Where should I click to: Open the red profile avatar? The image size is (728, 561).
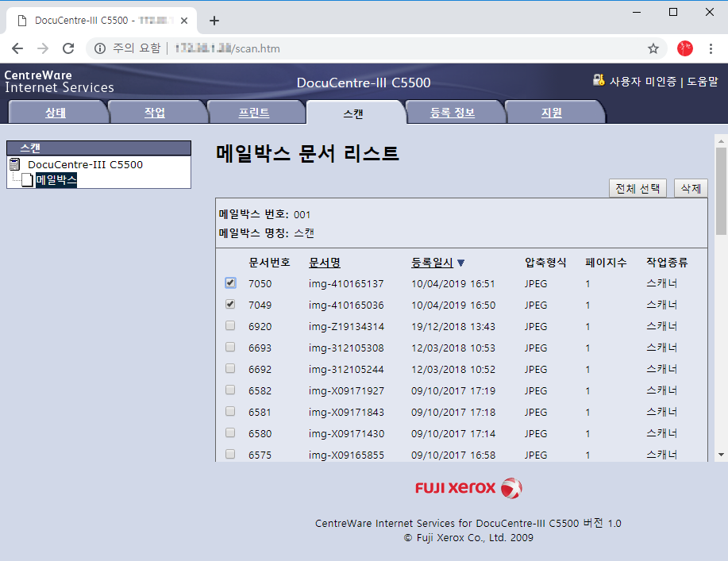[x=685, y=48]
